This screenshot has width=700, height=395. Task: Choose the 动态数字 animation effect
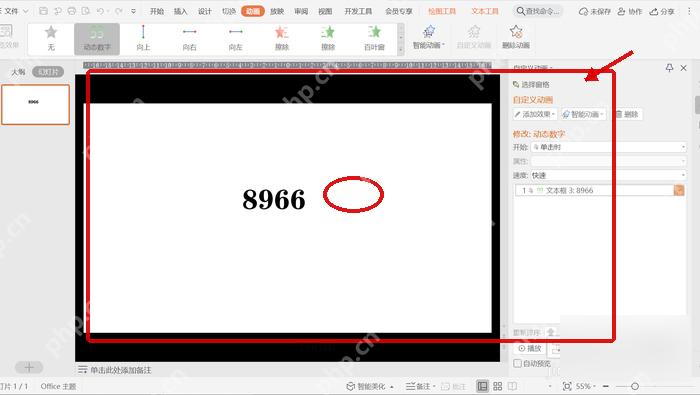click(97, 38)
